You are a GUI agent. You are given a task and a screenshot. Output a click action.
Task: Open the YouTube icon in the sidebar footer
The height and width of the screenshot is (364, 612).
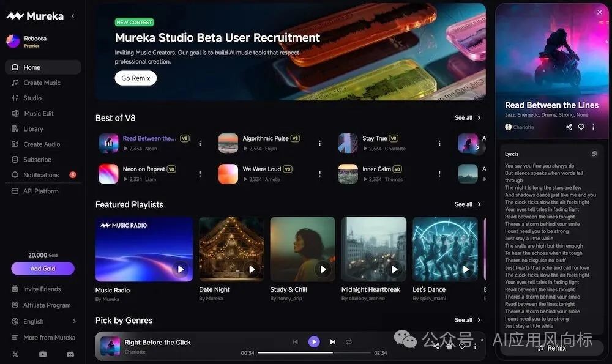(x=43, y=354)
